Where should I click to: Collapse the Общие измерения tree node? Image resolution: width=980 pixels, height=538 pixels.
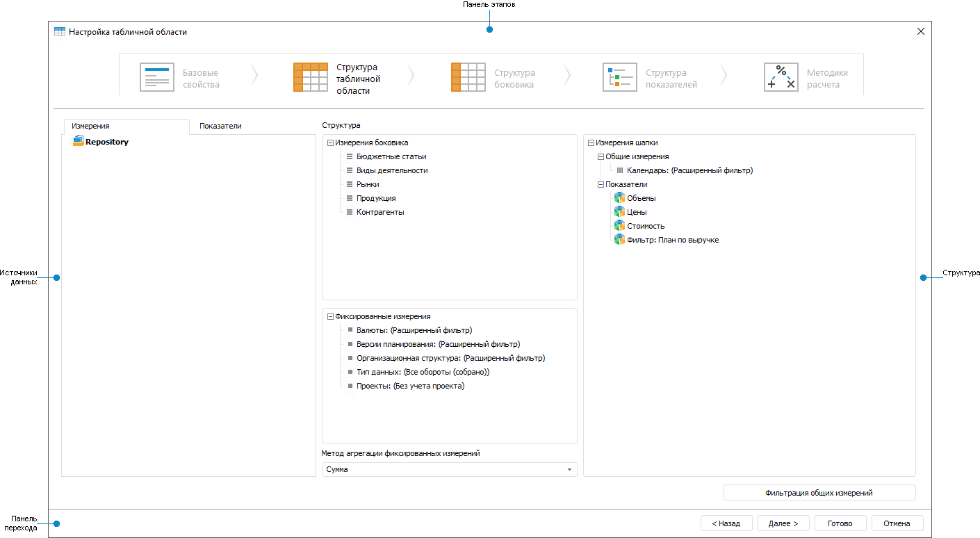click(x=601, y=156)
